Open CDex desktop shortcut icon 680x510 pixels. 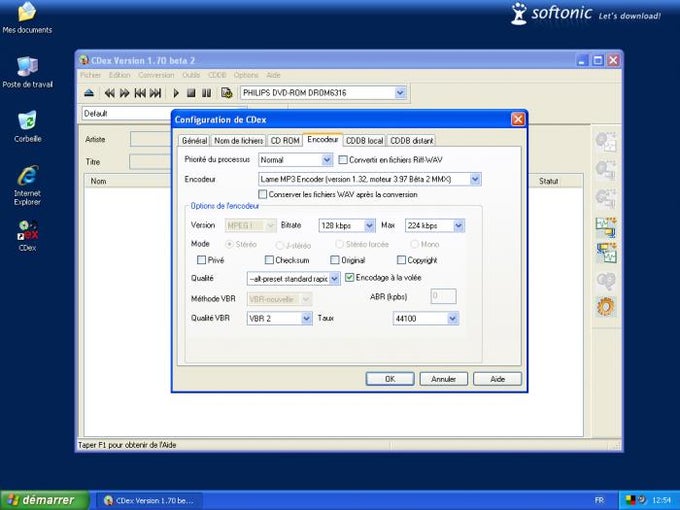[27, 233]
